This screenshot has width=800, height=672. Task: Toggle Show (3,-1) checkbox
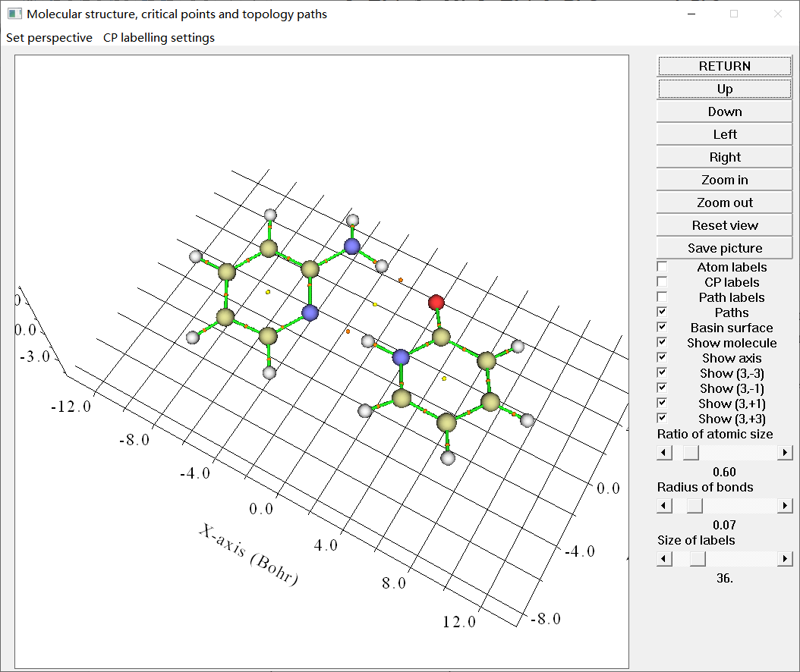[663, 388]
